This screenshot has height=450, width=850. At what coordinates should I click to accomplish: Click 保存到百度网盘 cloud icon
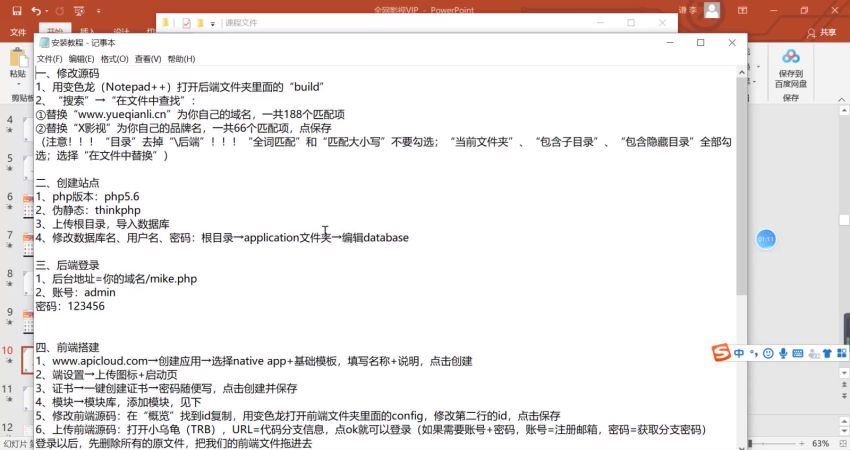click(790, 56)
